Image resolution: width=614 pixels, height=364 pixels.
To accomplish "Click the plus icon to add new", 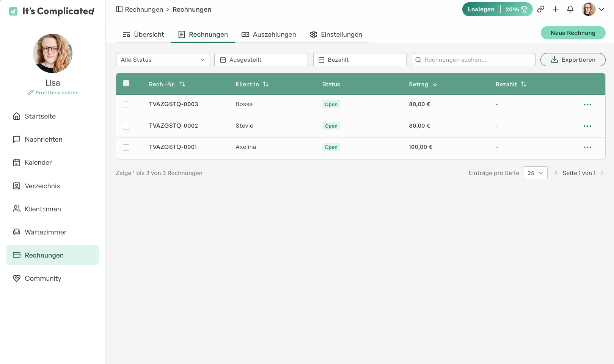I will point(556,9).
